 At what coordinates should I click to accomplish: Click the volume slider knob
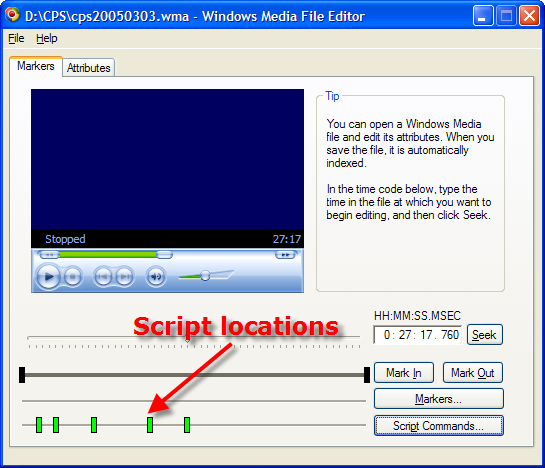click(x=205, y=276)
